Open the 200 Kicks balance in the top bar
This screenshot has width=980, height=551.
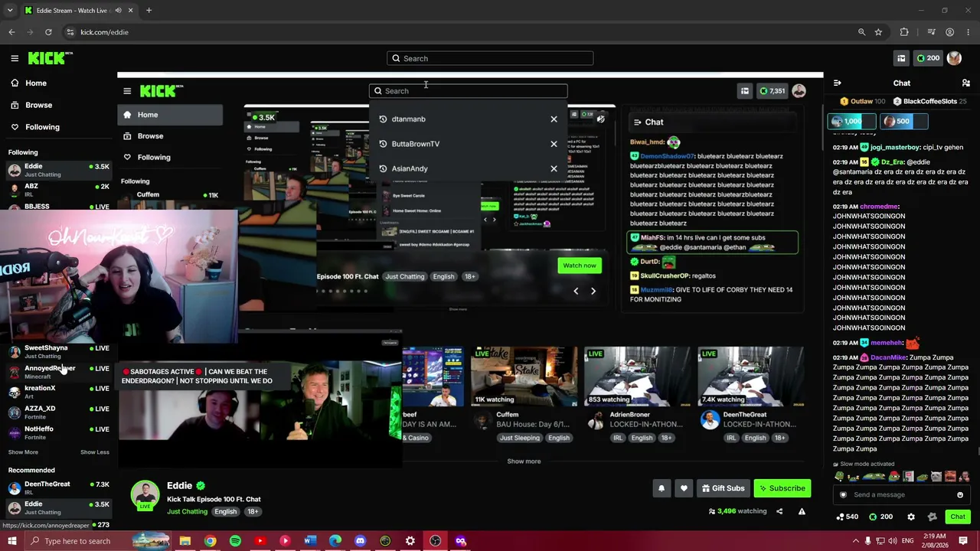(928, 58)
